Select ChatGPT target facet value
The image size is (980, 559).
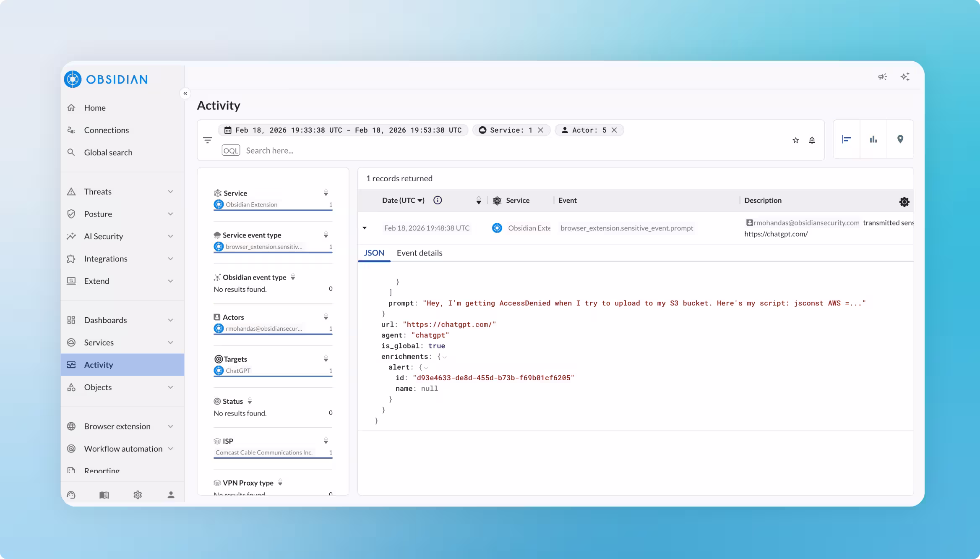pyautogui.click(x=273, y=371)
